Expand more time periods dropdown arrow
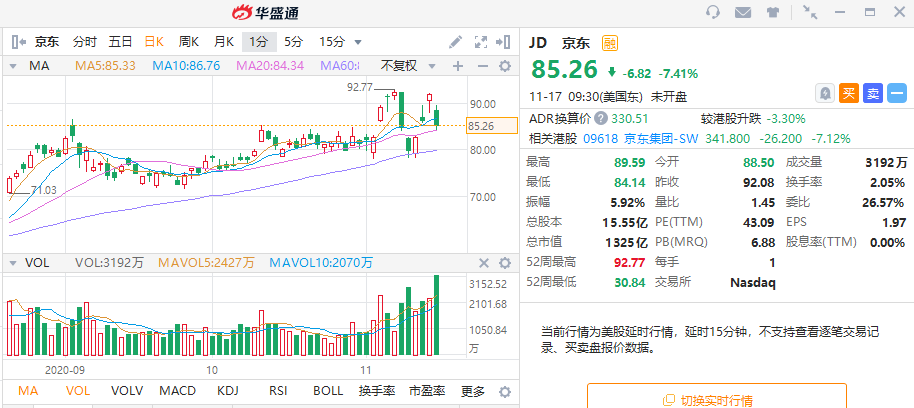Viewport: 914px width, 408px height. [x=358, y=42]
